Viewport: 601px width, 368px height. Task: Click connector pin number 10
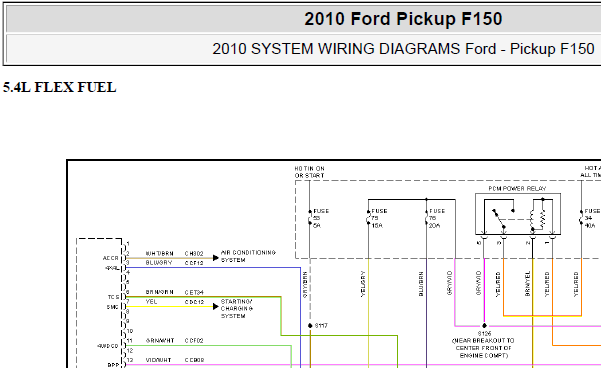[x=130, y=331]
